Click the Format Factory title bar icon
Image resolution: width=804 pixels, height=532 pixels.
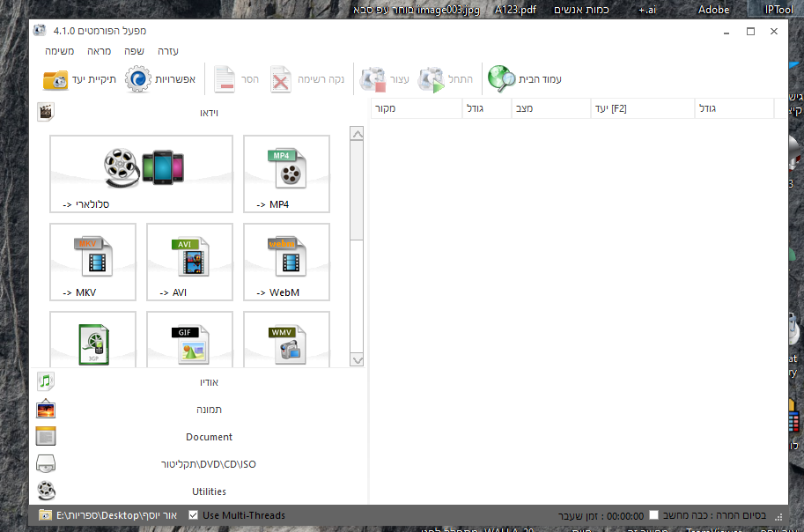pyautogui.click(x=40, y=31)
